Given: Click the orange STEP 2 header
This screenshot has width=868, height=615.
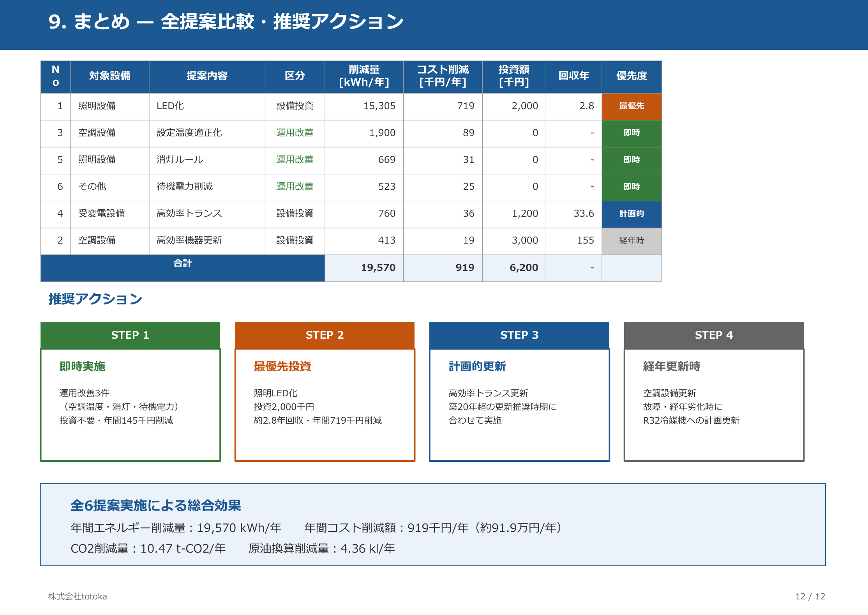Looking at the screenshot, I should pos(325,335).
